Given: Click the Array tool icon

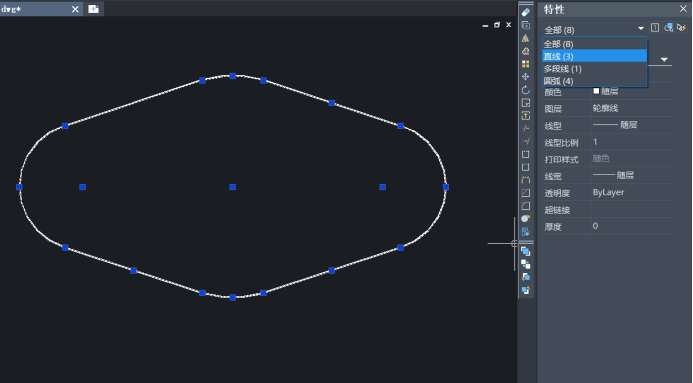Looking at the screenshot, I should 525,64.
